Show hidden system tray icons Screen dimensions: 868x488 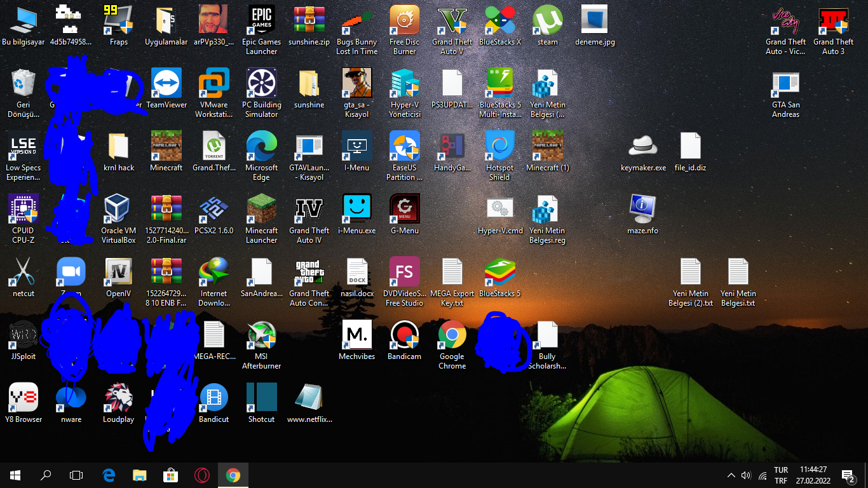click(x=731, y=475)
